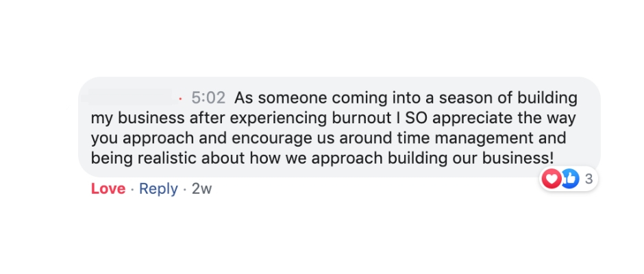Click the blurred commenter name
The image size is (644, 274).
[x=130, y=98]
